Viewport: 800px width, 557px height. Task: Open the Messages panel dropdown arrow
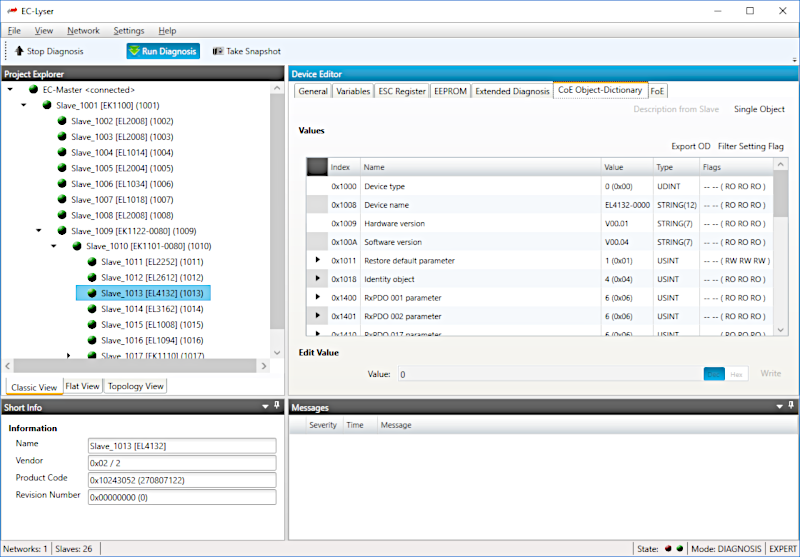(778, 407)
